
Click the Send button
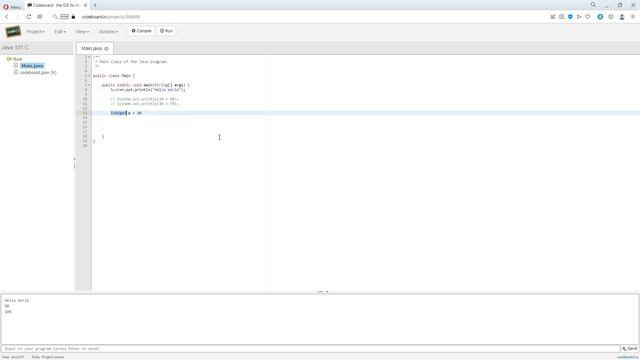(x=630, y=349)
